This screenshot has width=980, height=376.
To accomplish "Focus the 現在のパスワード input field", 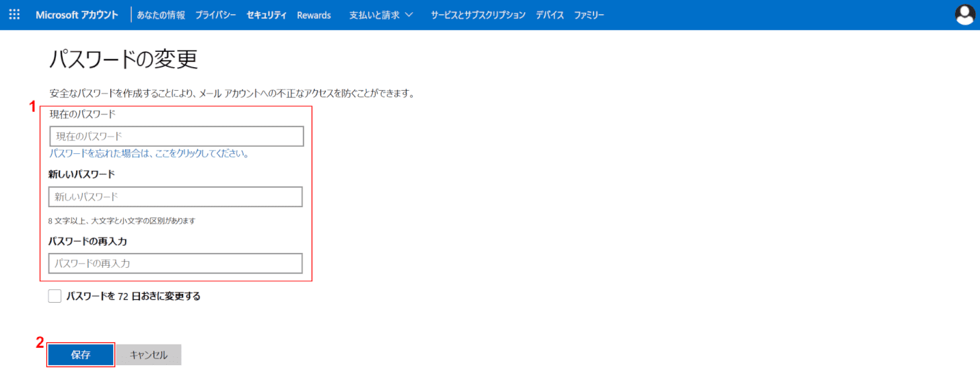I will (x=177, y=137).
